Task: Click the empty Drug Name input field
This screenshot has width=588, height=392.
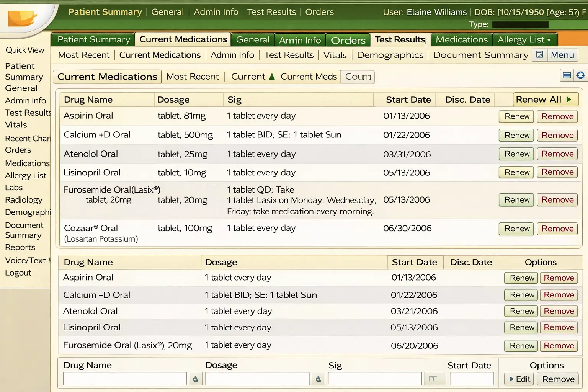Action: 124,379
